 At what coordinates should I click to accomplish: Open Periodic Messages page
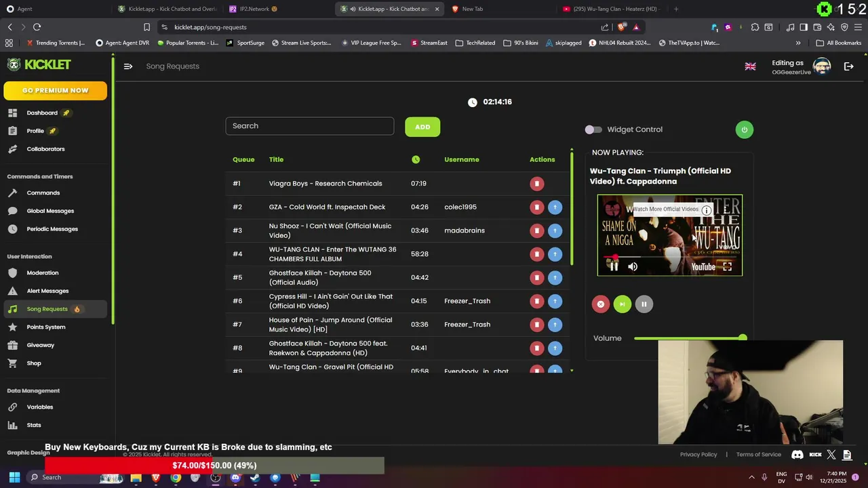52,229
